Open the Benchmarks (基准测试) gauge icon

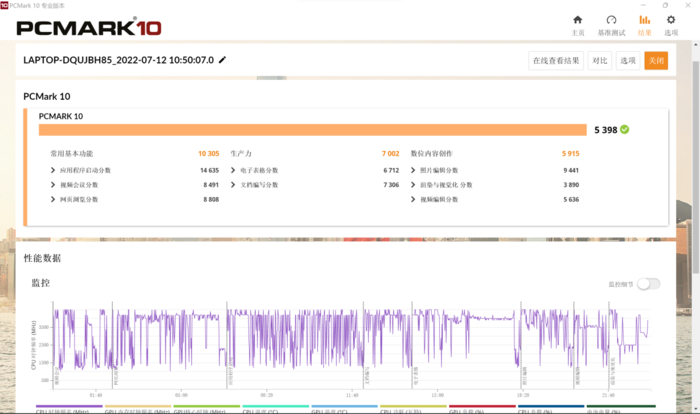pyautogui.click(x=611, y=20)
